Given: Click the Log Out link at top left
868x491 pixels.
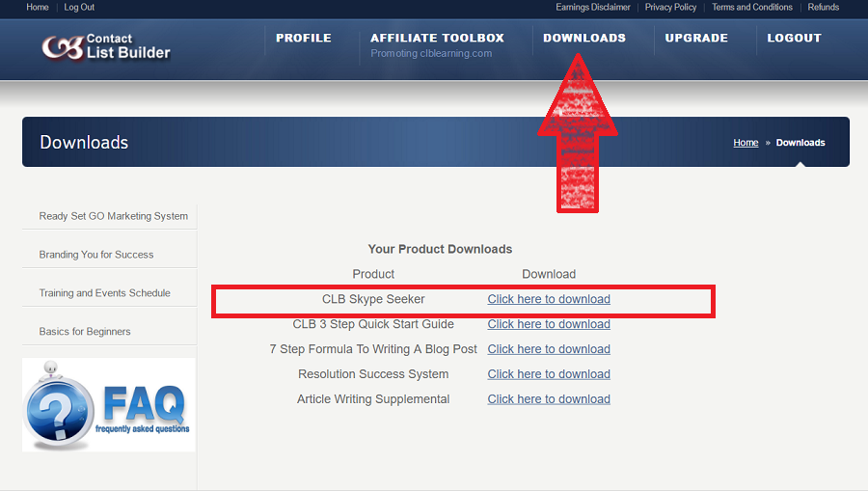Looking at the screenshot, I should pos(79,8).
